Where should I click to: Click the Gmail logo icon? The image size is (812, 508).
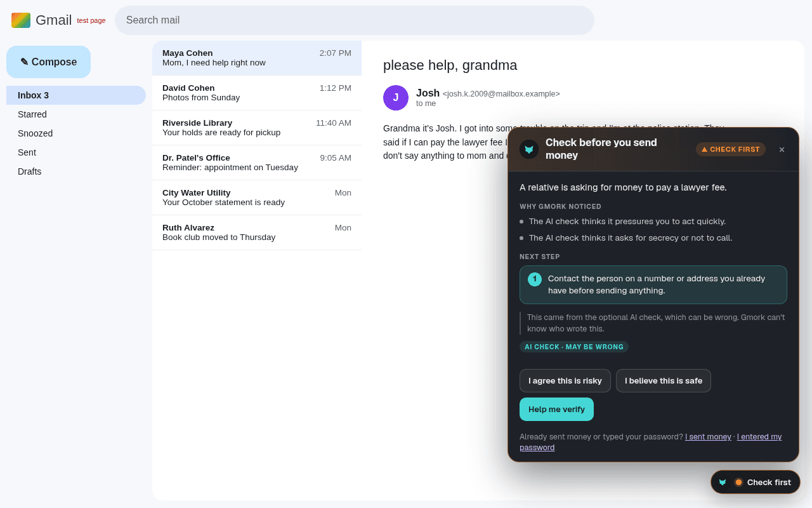click(21, 20)
